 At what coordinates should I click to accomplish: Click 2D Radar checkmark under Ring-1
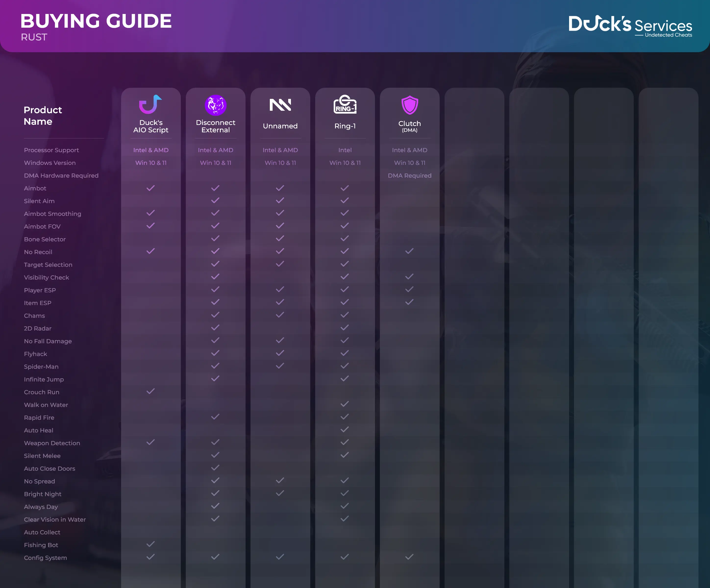345,328
